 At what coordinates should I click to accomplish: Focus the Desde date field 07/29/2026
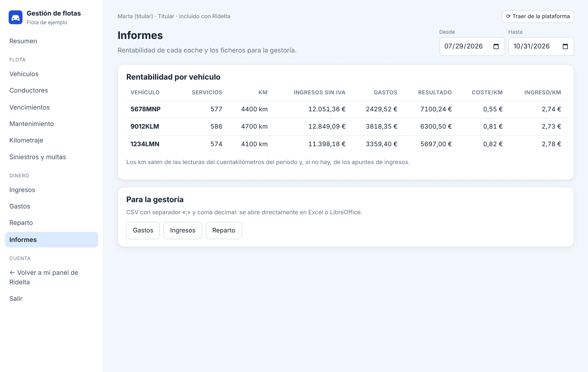[472, 46]
